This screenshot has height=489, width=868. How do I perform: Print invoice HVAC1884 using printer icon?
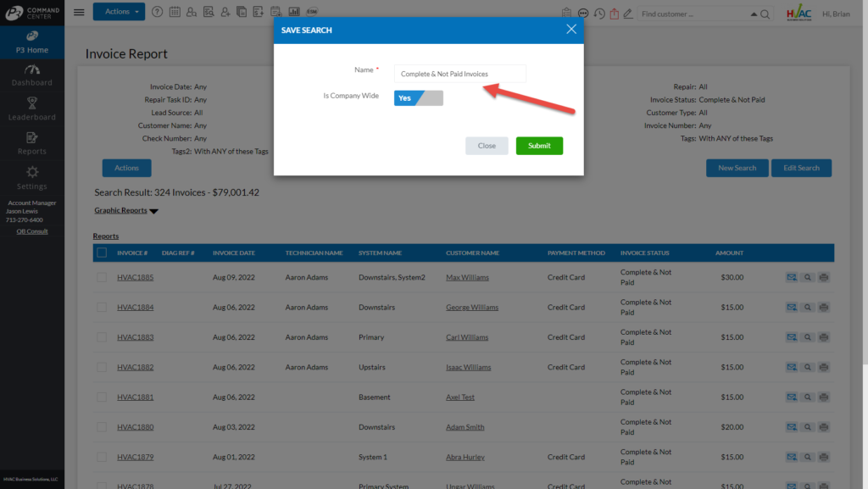823,308
